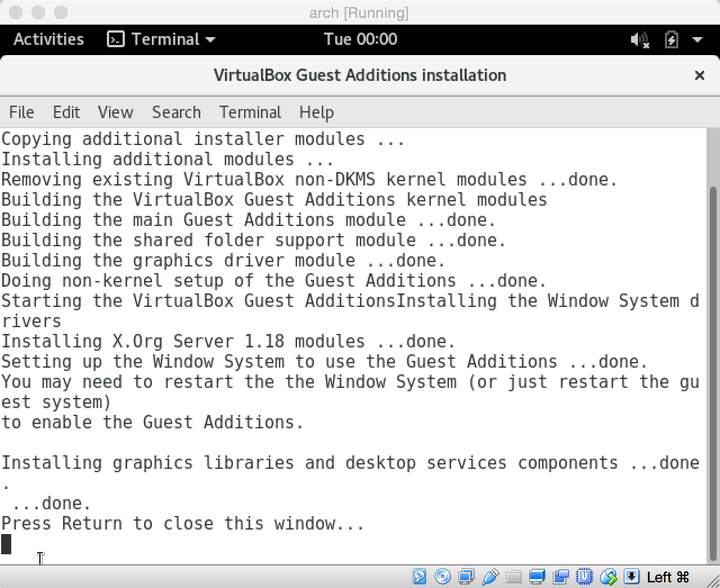
Task: Open the shared folders status icon
Action: click(513, 577)
